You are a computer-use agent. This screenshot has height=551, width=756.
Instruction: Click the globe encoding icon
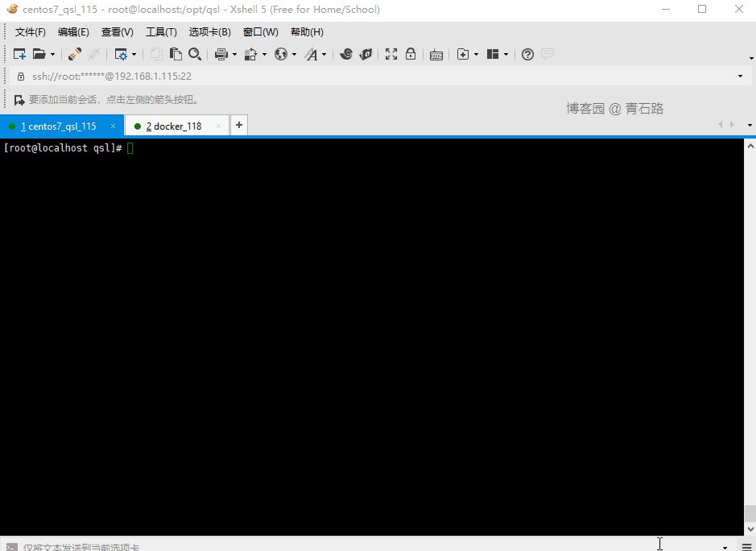(281, 54)
